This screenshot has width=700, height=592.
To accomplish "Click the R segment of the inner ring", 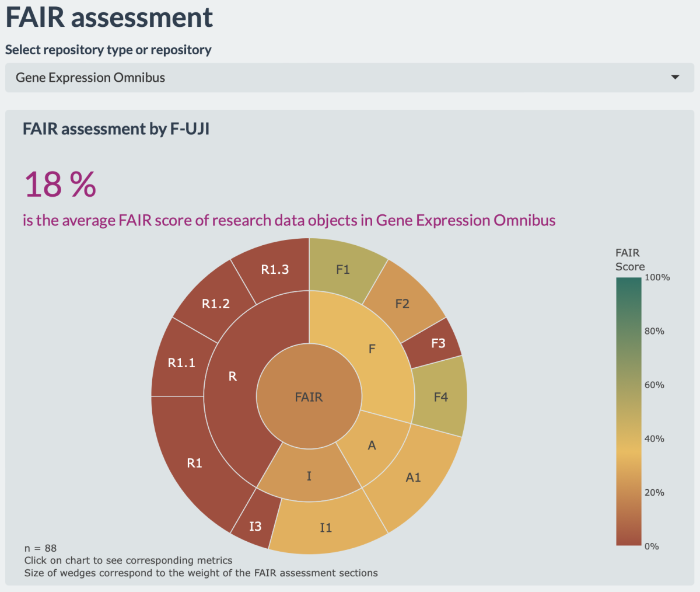I will [x=232, y=377].
